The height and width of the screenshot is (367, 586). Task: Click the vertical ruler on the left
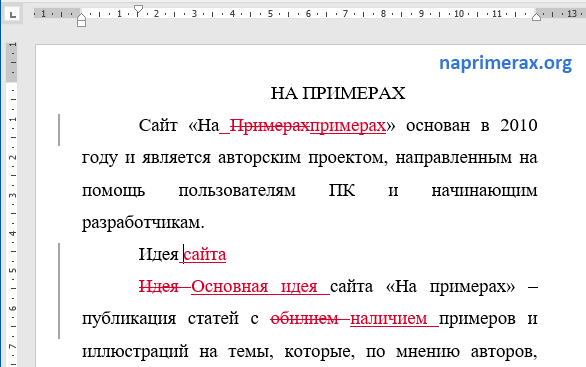tap(12, 204)
